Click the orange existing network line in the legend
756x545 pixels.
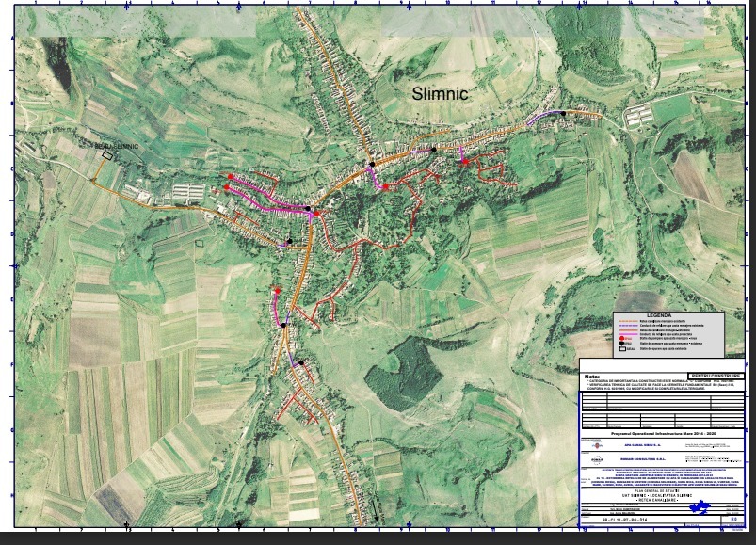coord(629,321)
